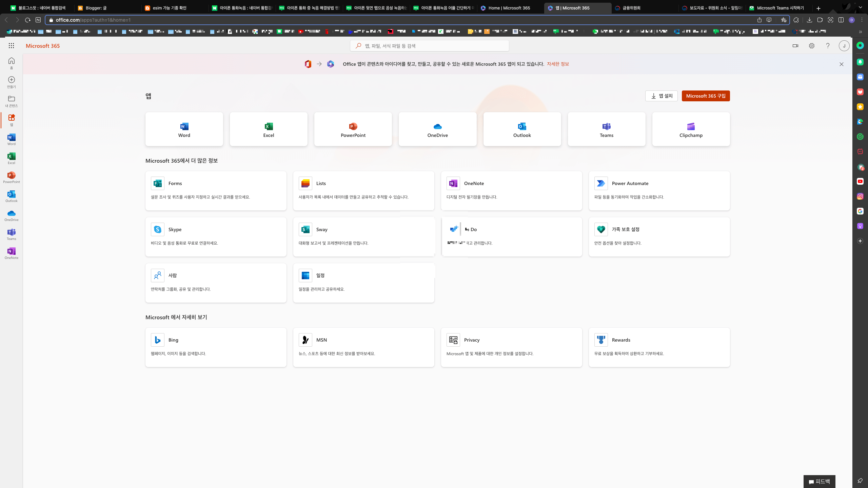Click OneNote icon in left sidebar
The width and height of the screenshot is (868, 488).
[x=11, y=253]
